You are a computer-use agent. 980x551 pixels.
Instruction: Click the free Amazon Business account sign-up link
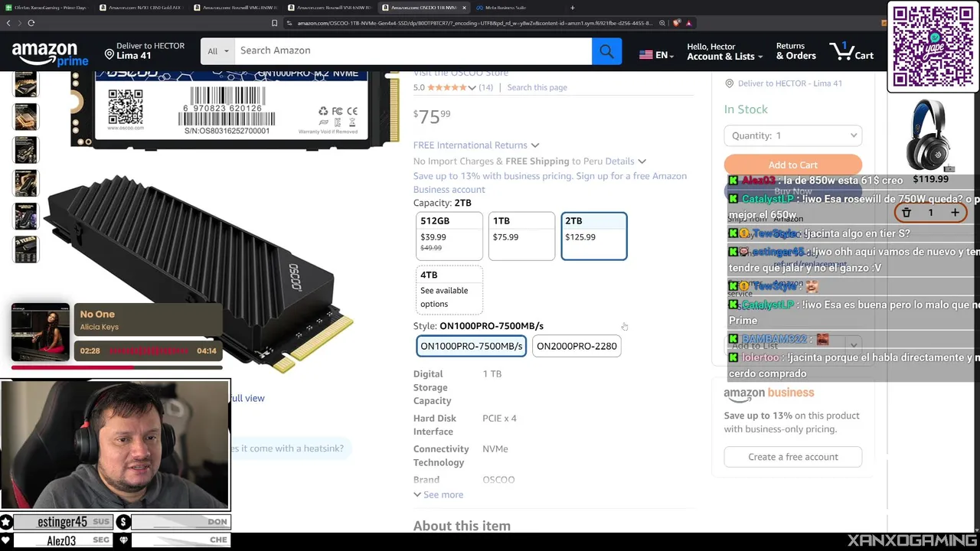[550, 183]
